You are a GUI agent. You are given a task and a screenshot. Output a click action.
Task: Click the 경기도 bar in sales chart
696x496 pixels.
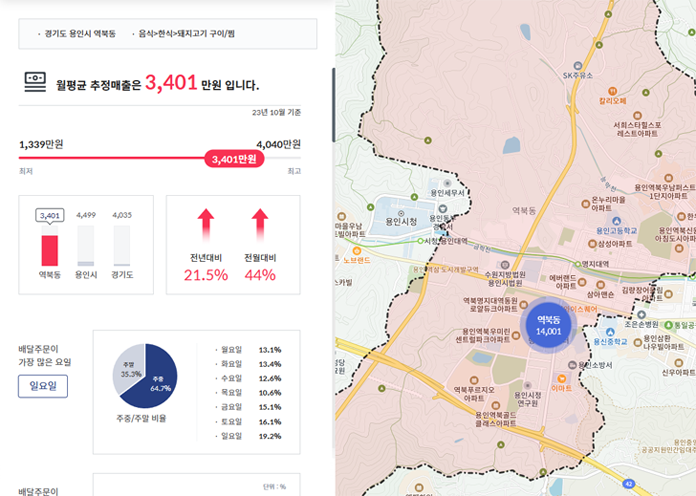pos(122,245)
